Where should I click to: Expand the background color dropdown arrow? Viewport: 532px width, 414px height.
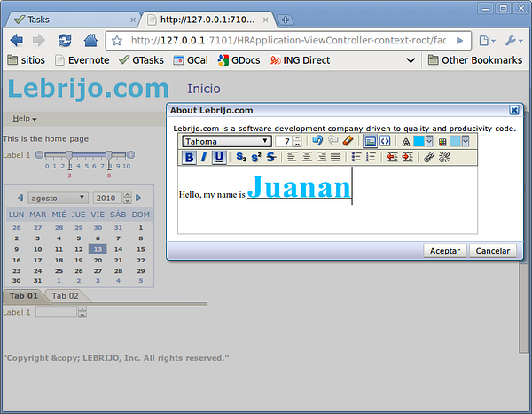[x=465, y=141]
